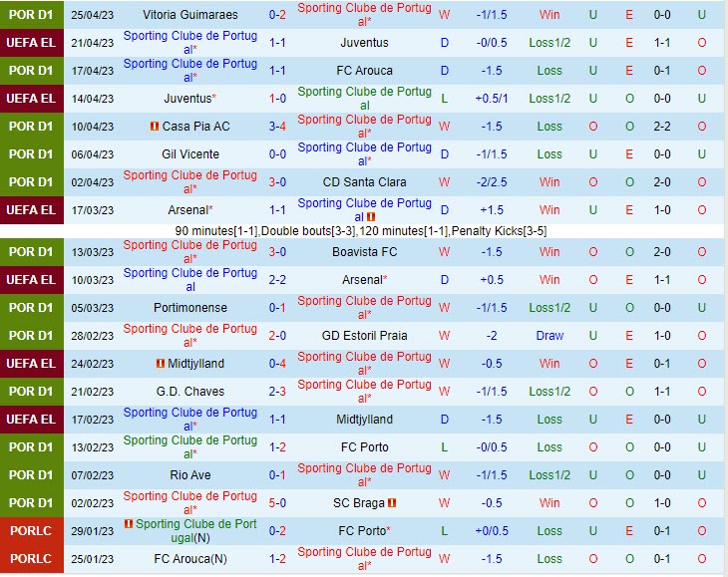Open the 1-2 score of the 13/02/23 FC Porto match
728x577 pixels.
pos(277,447)
